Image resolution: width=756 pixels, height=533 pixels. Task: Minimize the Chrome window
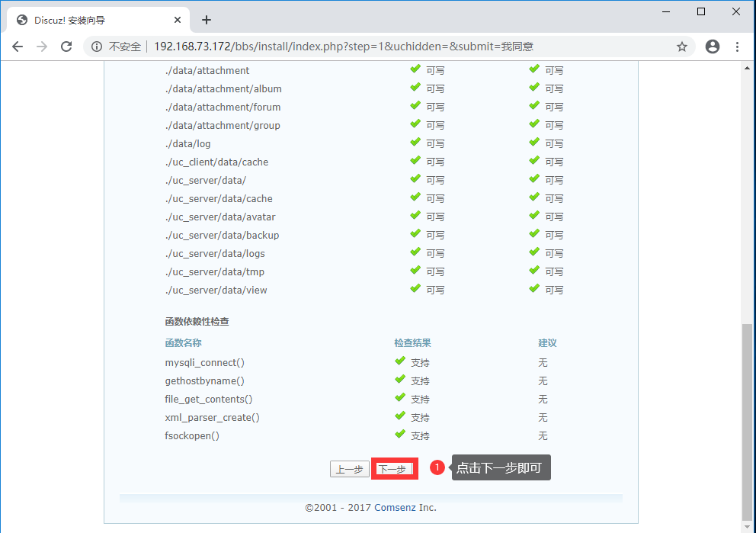[x=666, y=11]
